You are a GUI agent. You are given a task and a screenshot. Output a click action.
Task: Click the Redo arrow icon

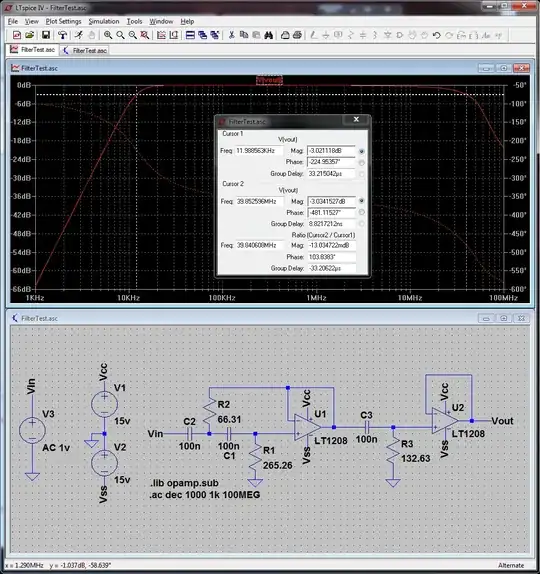449,35
